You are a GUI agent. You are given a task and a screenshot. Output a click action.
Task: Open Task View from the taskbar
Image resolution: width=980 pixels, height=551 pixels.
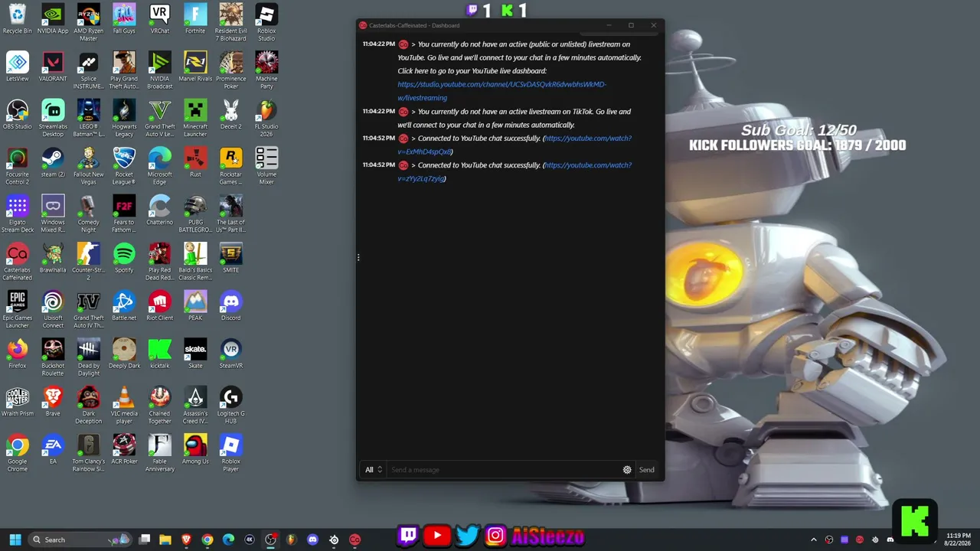[x=144, y=540]
